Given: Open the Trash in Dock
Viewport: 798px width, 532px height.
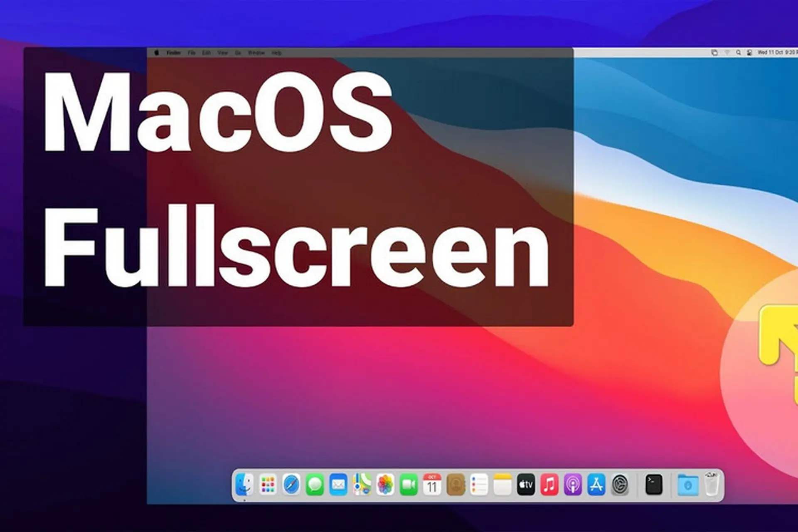Looking at the screenshot, I should [x=712, y=484].
